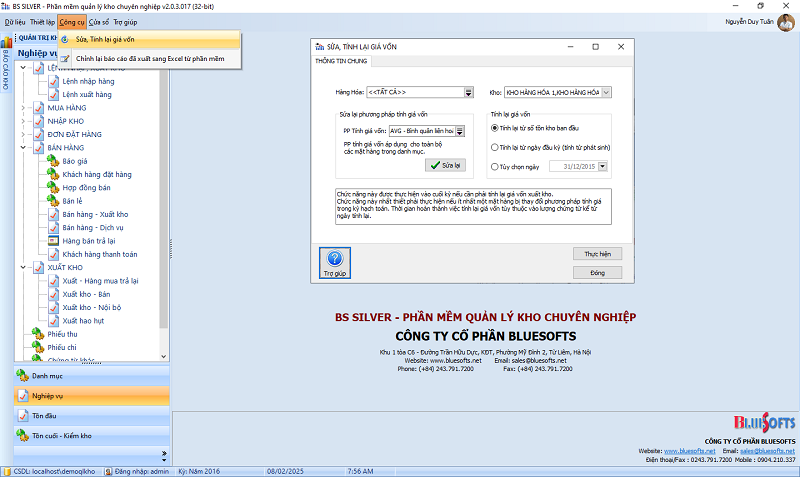
Task: Open the www.bluesofts.net link at bottom right
Action: pyautogui.click(x=690, y=451)
